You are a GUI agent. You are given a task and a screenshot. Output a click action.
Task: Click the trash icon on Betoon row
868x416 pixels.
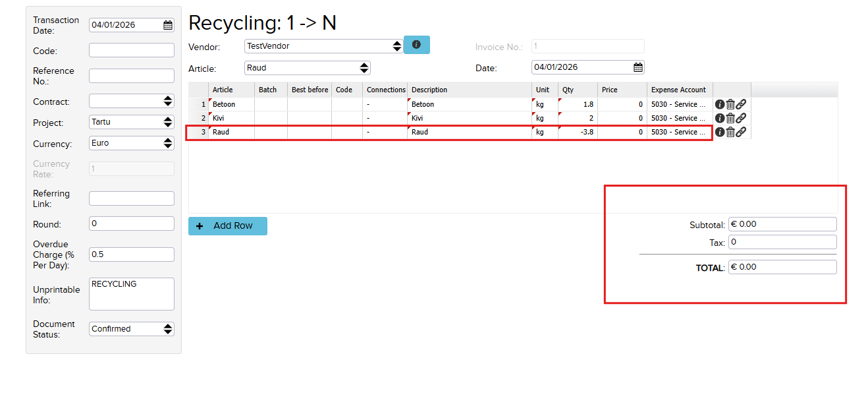[x=730, y=104]
